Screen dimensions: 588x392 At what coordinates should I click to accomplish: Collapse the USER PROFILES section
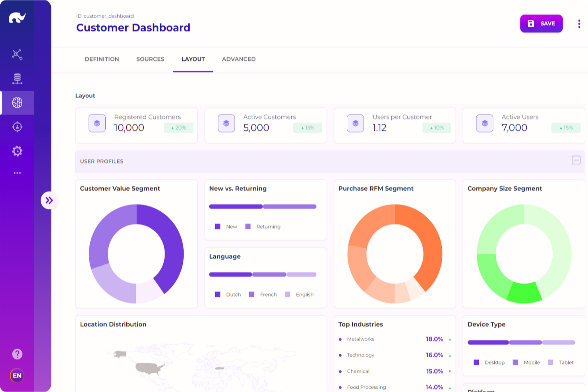point(576,160)
